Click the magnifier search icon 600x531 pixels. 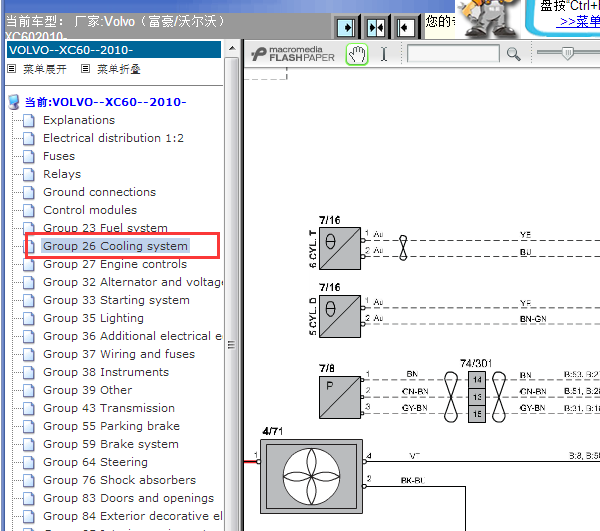click(x=514, y=54)
